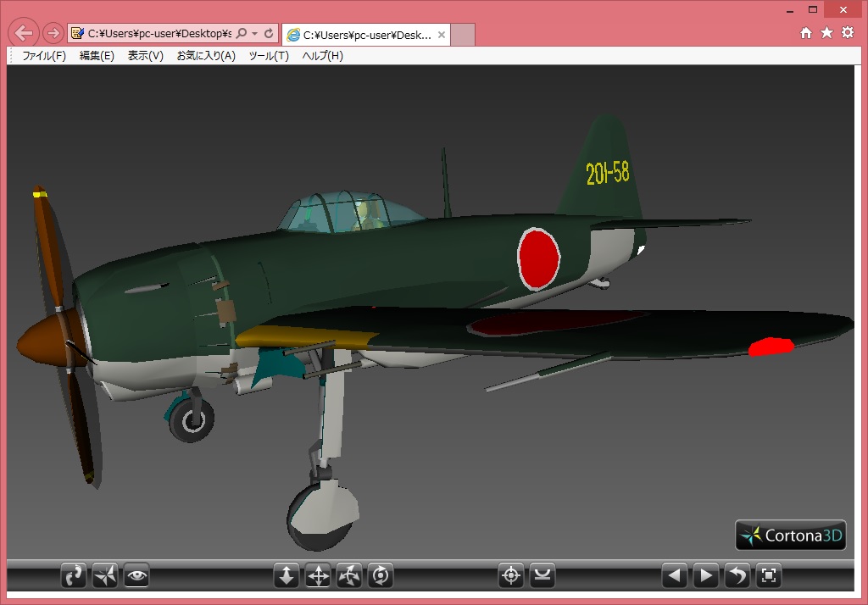Select the Walk navigation mode (footprints icon)
The height and width of the screenshot is (605, 868).
(75, 576)
